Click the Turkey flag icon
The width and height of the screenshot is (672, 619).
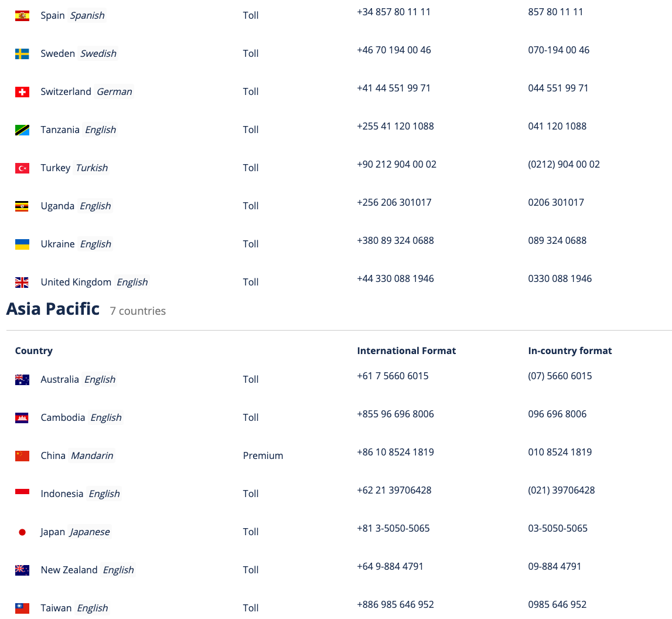[x=22, y=168]
